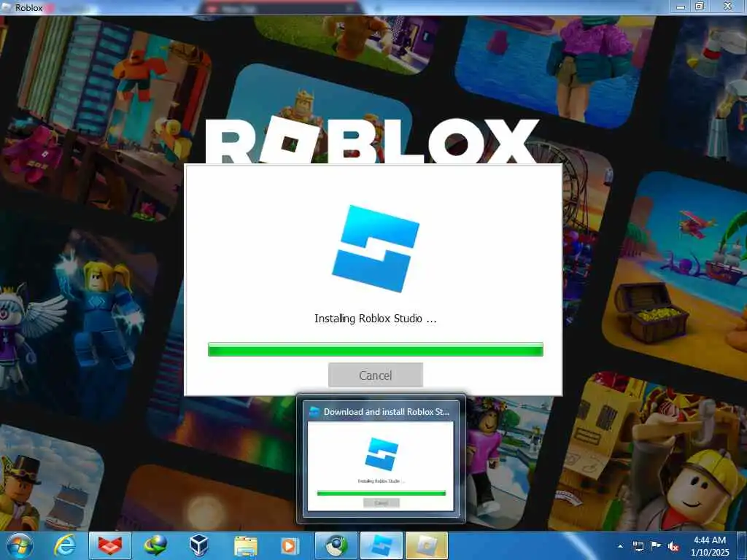Open VirtualBox from the taskbar
This screenshot has width=747, height=560.
[199, 545]
